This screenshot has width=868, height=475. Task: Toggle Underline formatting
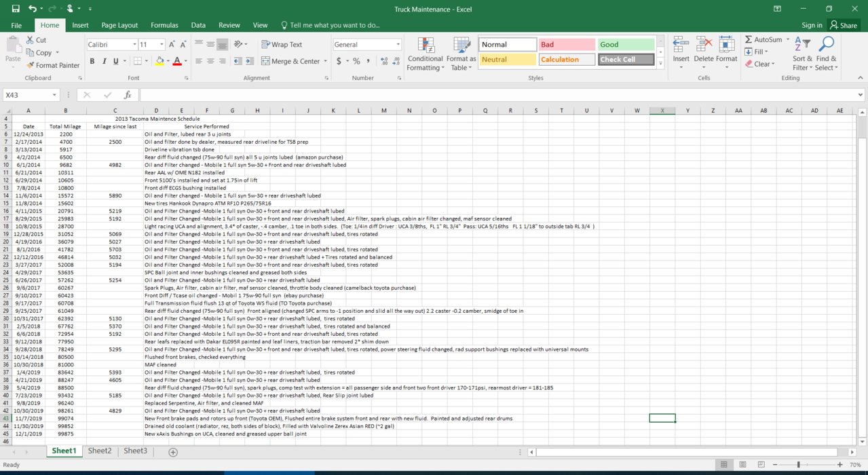(115, 61)
